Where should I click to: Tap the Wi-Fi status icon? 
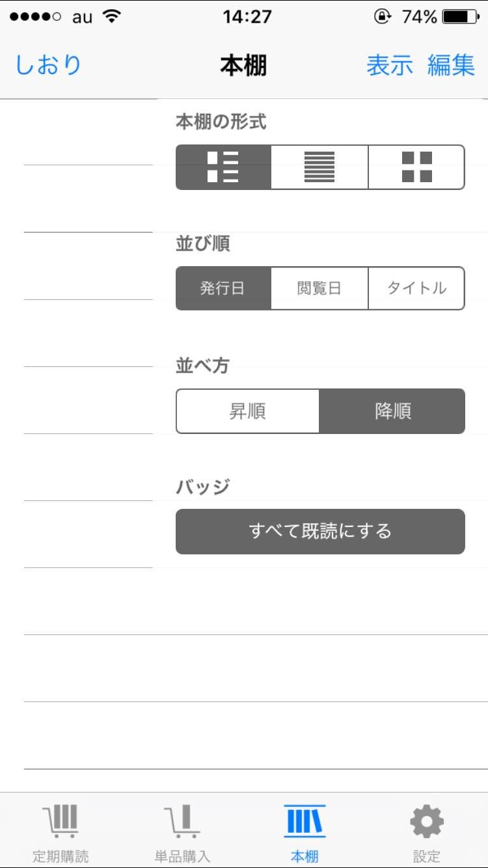[x=113, y=17]
